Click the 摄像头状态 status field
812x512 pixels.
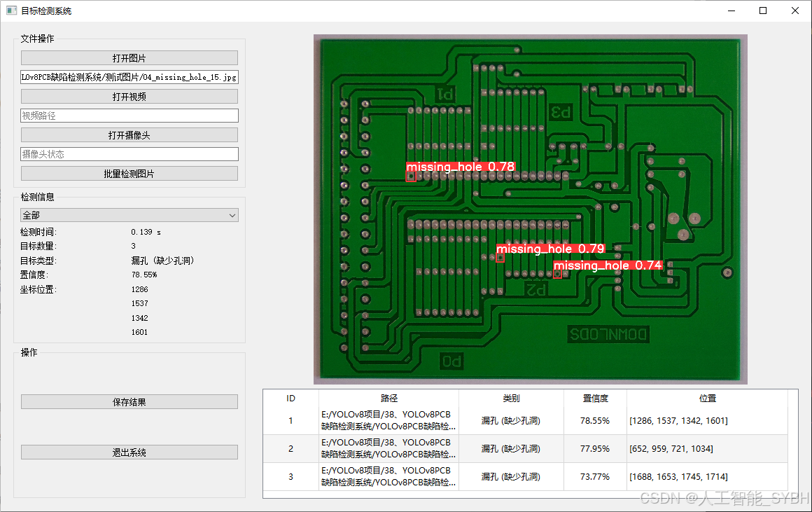pos(129,153)
